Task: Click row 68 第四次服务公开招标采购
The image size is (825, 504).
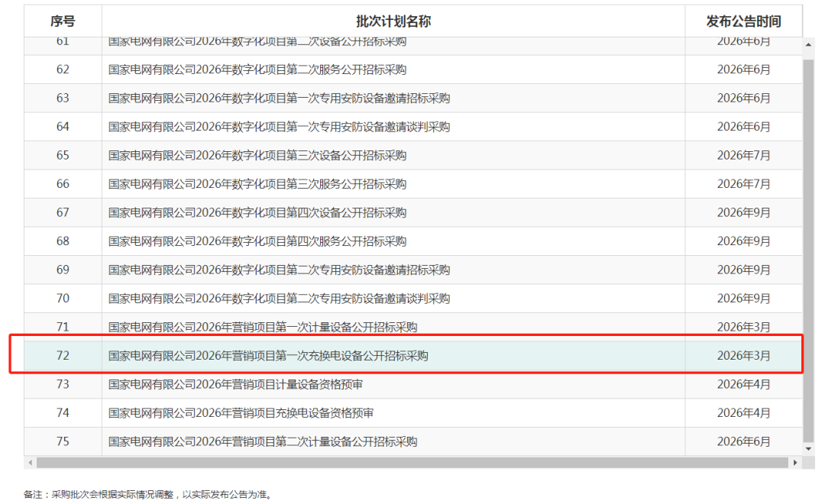Action: click(x=257, y=241)
